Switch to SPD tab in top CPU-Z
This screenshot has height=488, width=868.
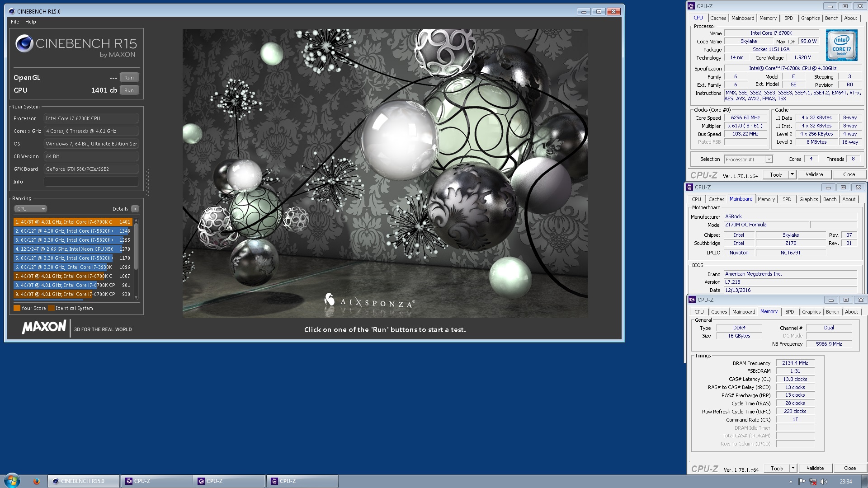tap(789, 18)
